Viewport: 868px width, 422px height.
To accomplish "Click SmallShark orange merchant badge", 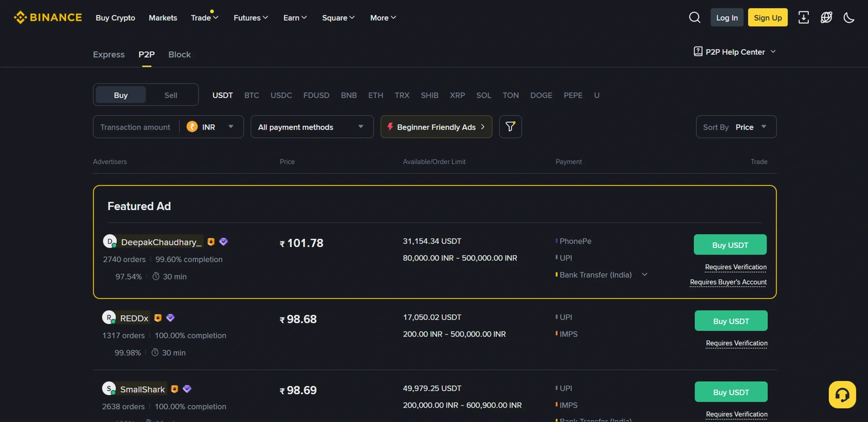I will pyautogui.click(x=174, y=389).
